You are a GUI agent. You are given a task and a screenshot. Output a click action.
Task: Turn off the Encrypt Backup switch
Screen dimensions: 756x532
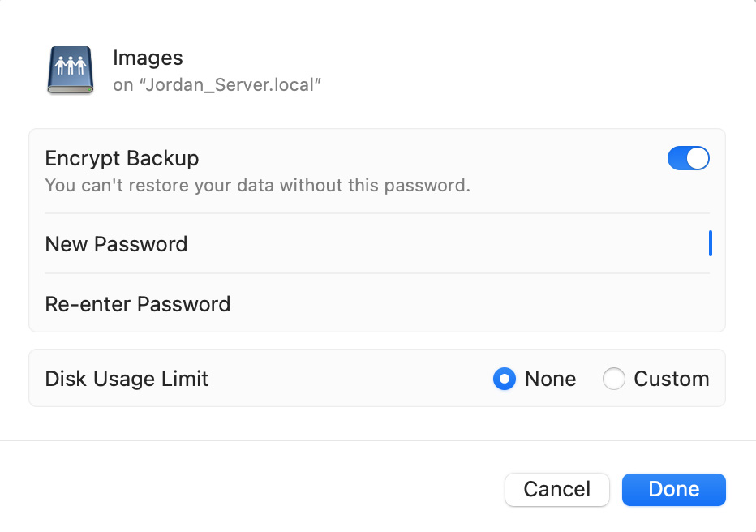688,158
